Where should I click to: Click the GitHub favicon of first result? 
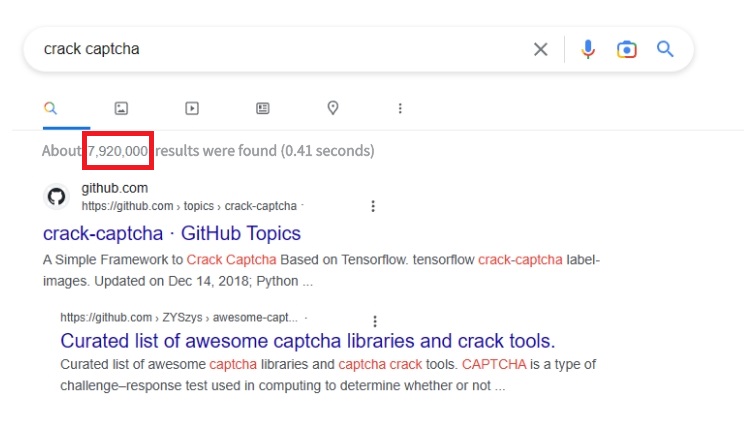click(x=56, y=197)
